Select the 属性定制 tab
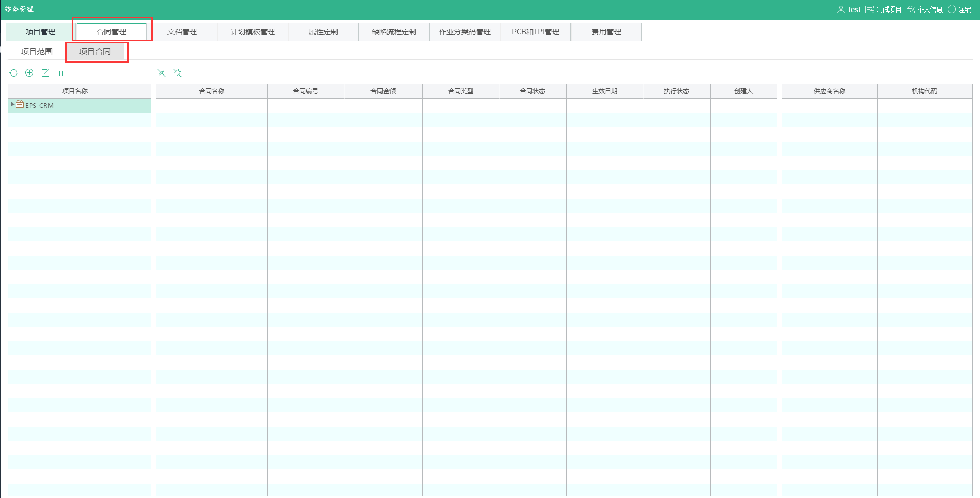 pyautogui.click(x=324, y=32)
